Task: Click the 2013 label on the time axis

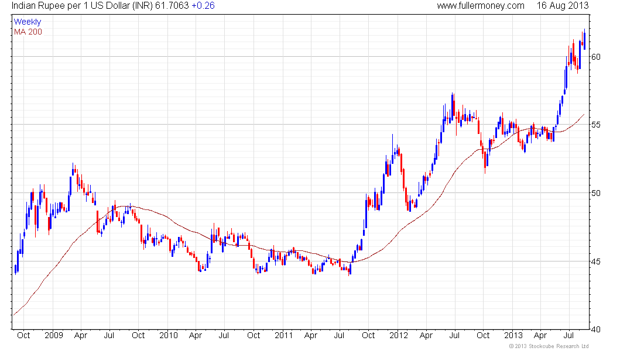Action: click(513, 335)
